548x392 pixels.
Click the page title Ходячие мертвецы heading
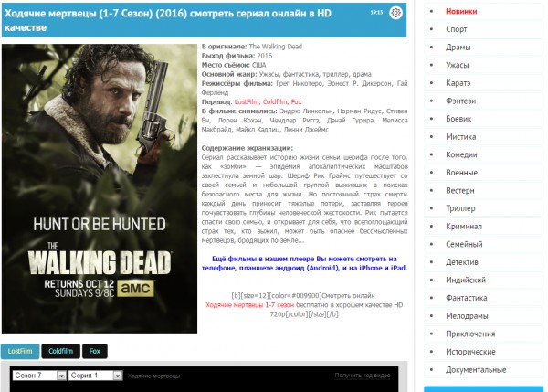[168, 20]
